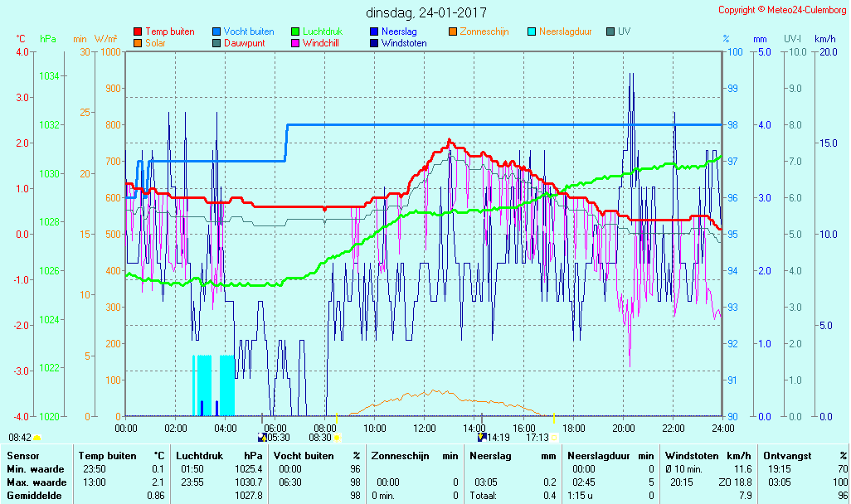
Task: Select the Zonneschijn legend label
Action: click(x=484, y=31)
